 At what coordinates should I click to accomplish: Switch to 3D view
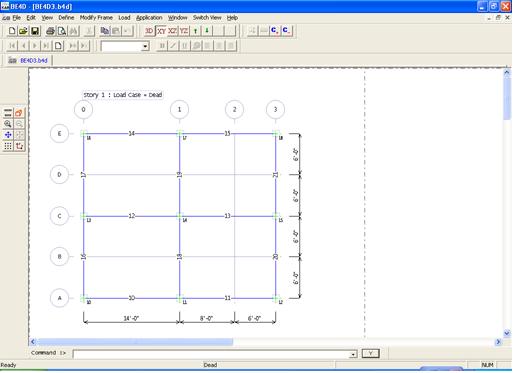[149, 31]
